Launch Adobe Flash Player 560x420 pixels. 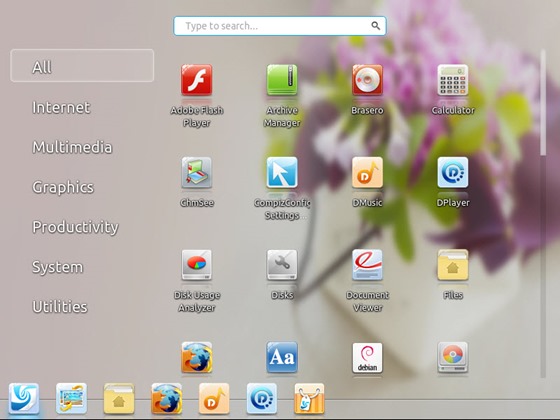coord(196,80)
